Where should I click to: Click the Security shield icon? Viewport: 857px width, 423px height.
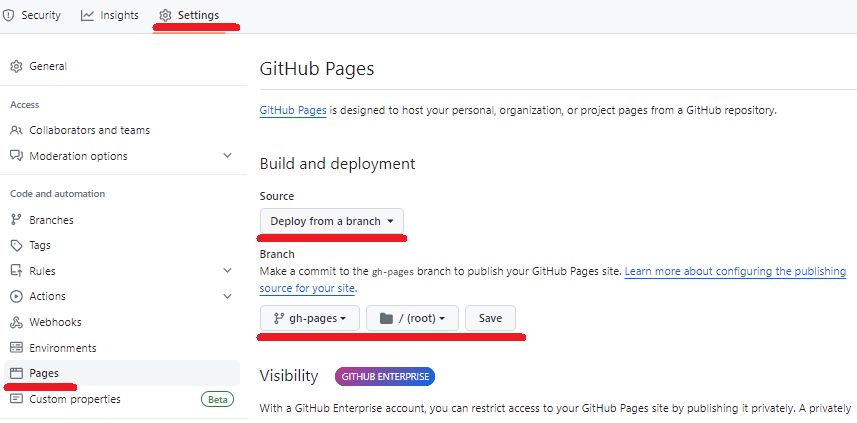[8, 15]
